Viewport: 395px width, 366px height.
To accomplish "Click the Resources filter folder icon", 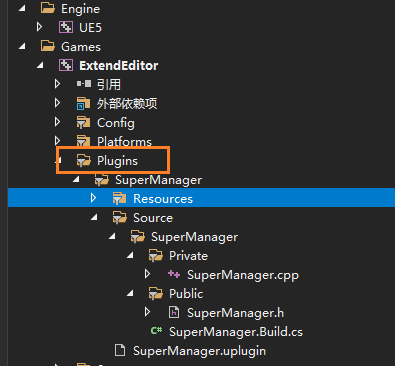I will (119, 198).
